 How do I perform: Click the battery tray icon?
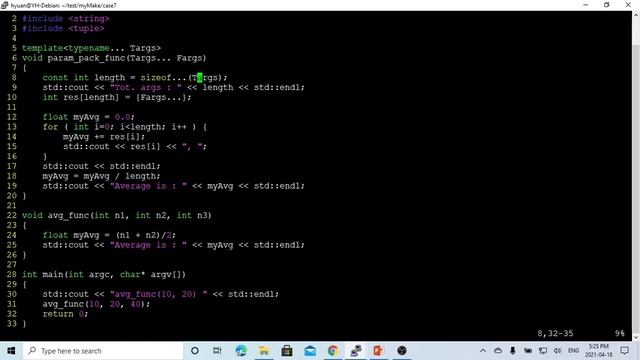528,351
